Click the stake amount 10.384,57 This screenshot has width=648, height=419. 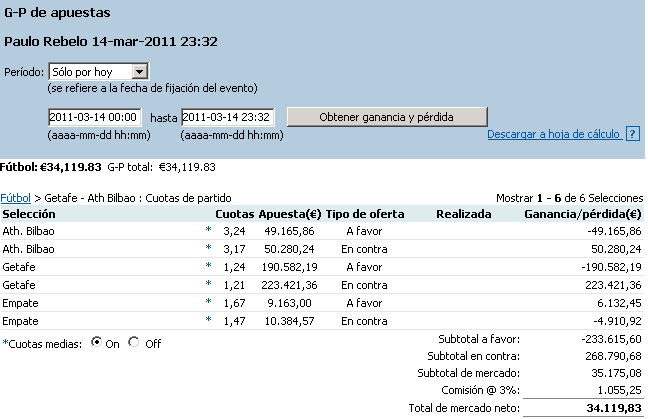point(289,321)
